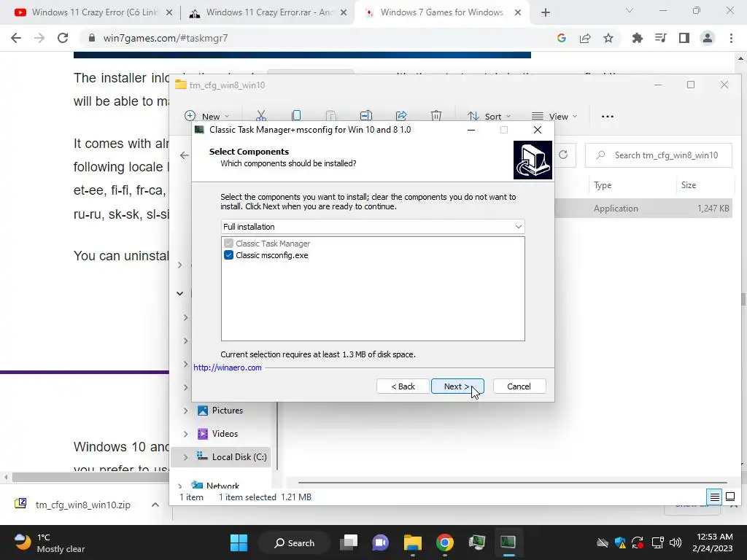Click the taskbar Search box

tap(294, 542)
